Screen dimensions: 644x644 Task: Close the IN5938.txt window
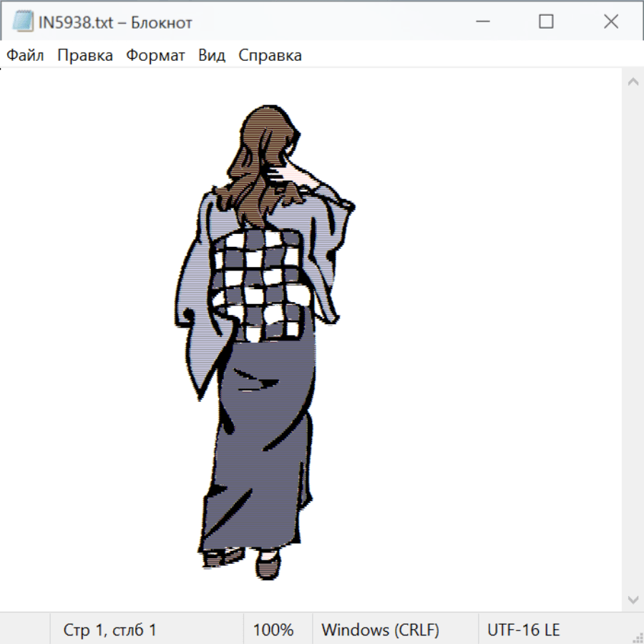610,22
